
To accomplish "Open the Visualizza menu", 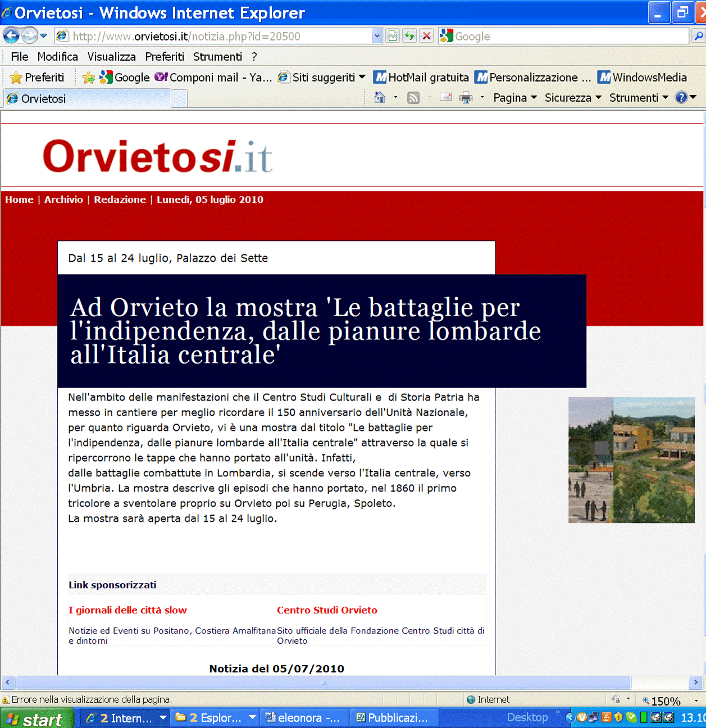I will pos(111,57).
